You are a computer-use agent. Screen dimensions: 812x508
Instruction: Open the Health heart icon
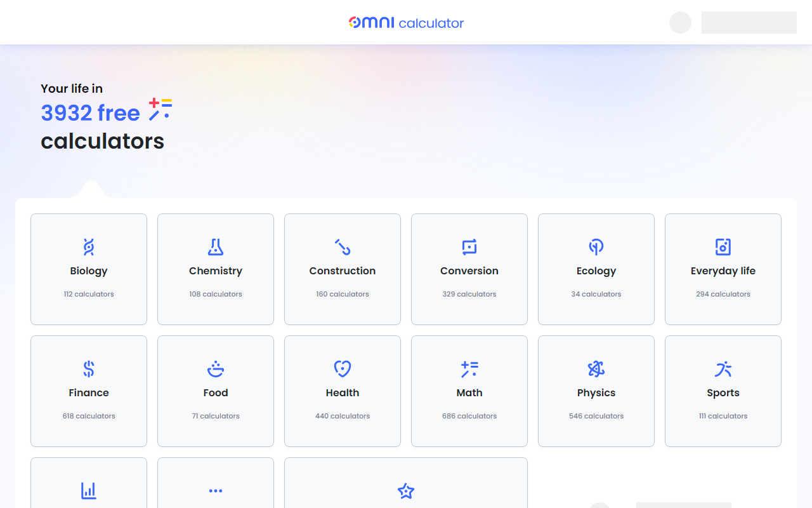coord(343,368)
